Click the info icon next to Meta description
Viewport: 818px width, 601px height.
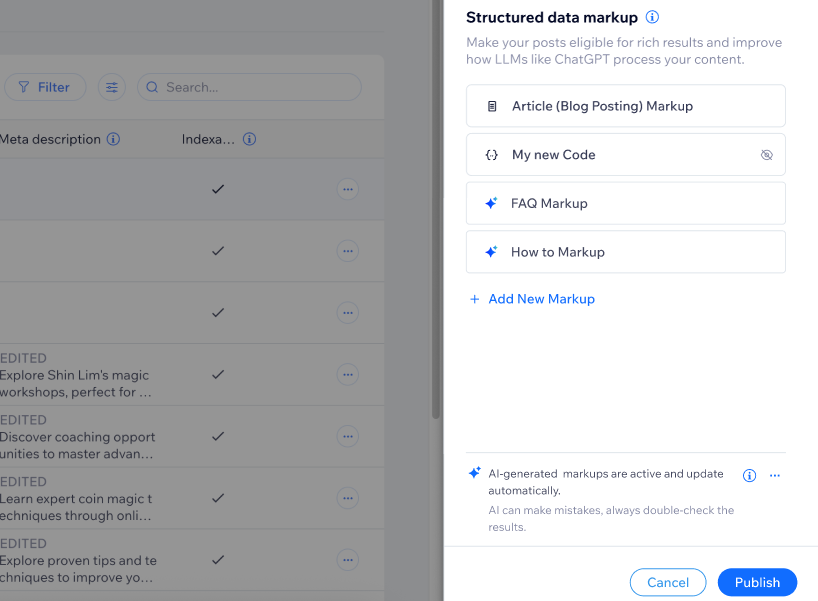pyautogui.click(x=113, y=139)
